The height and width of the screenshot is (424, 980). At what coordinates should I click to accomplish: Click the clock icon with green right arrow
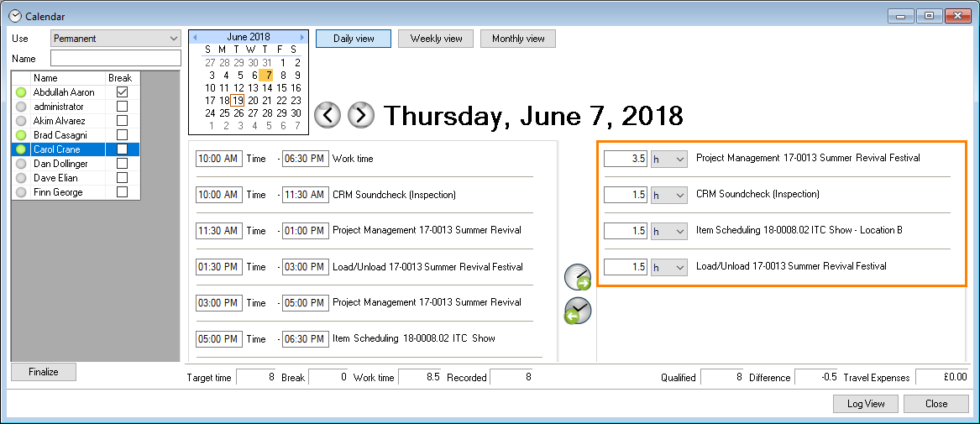578,277
